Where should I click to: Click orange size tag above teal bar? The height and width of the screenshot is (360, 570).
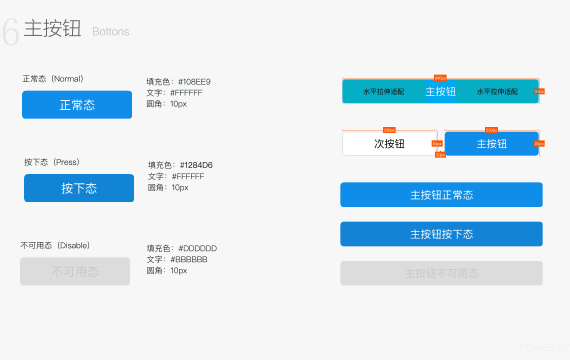(440, 78)
